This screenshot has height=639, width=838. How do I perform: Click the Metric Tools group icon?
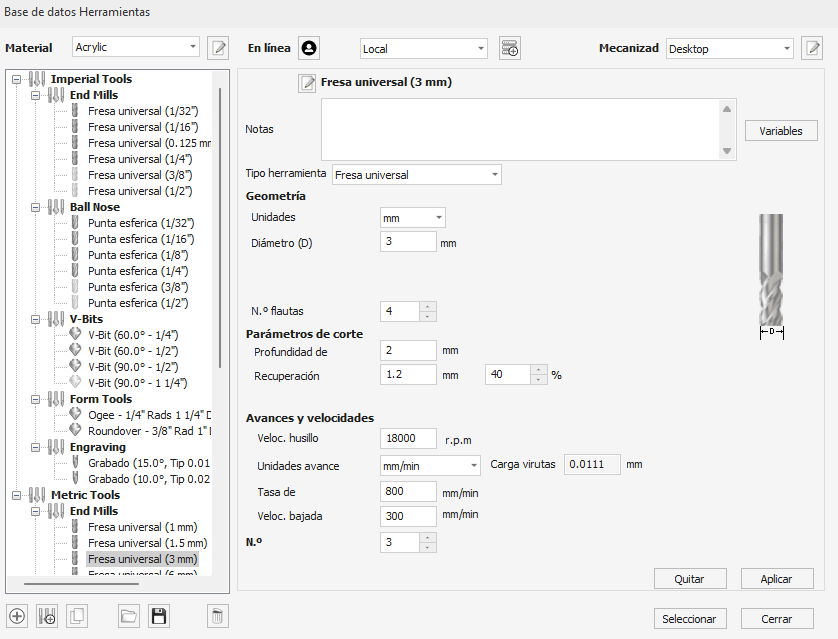pos(36,495)
